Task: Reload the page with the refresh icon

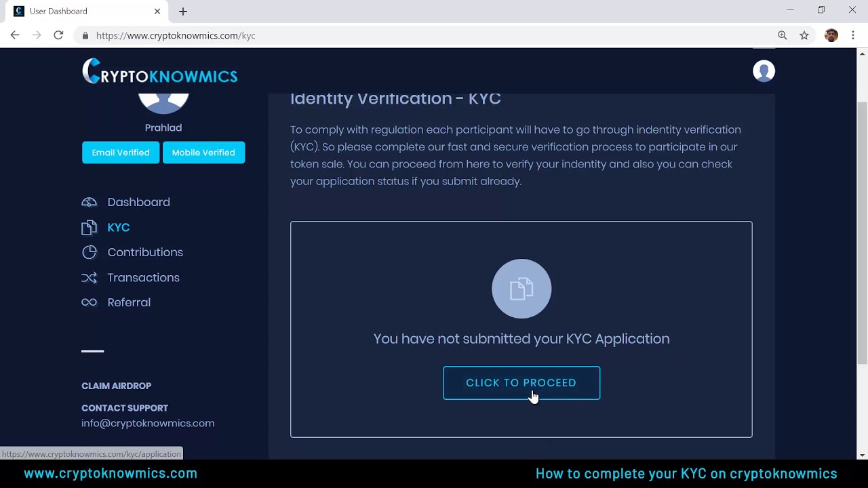Action: 58,35
